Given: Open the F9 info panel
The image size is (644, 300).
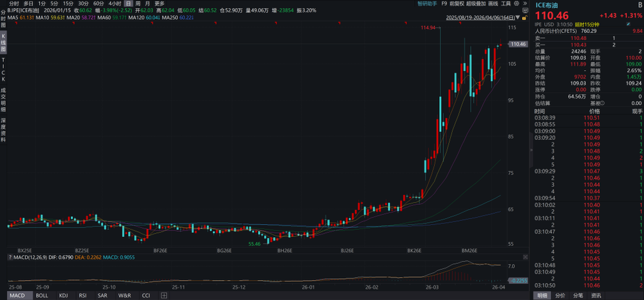Looking at the screenshot, I should coord(444,3).
